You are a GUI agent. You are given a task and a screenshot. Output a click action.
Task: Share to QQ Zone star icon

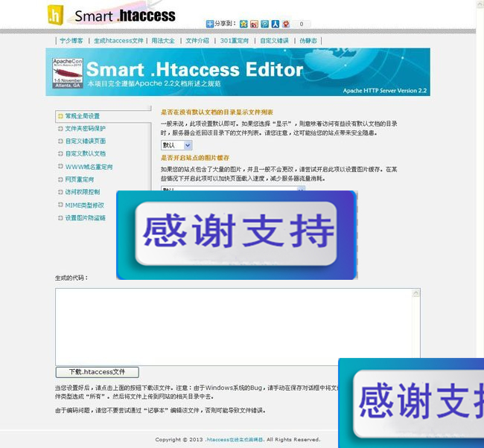click(x=243, y=24)
